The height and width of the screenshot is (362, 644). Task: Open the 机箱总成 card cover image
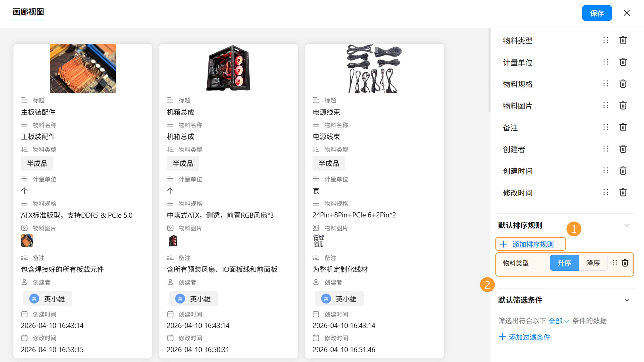click(228, 68)
